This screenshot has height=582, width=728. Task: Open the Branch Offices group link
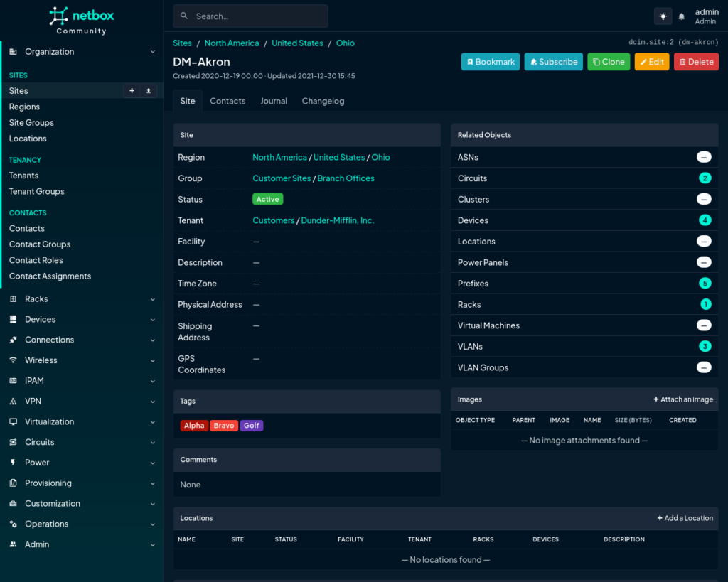click(346, 178)
